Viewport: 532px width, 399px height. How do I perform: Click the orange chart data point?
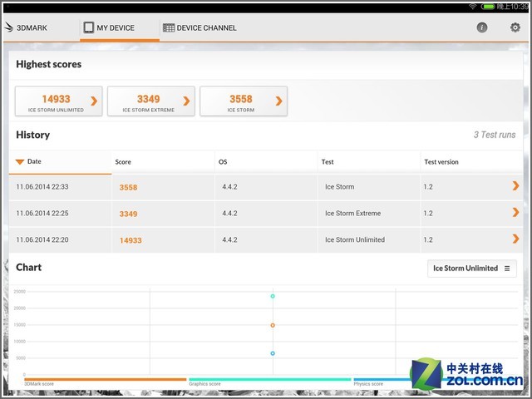[x=272, y=325]
